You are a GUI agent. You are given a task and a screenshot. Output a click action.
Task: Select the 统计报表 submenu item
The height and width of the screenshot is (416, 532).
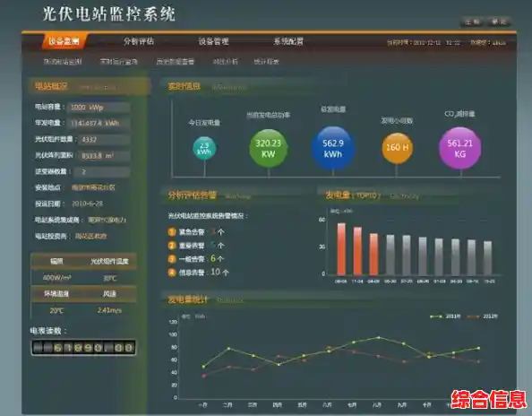point(266,62)
